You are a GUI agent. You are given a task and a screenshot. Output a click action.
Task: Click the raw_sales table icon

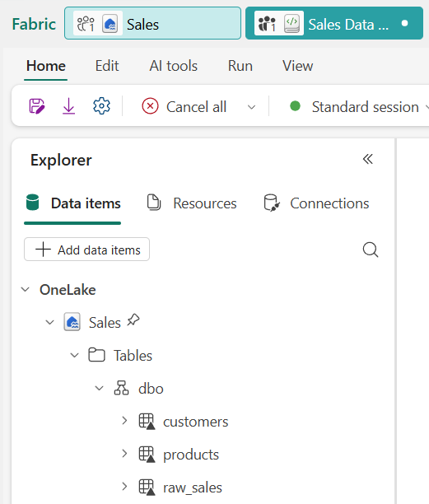147,488
